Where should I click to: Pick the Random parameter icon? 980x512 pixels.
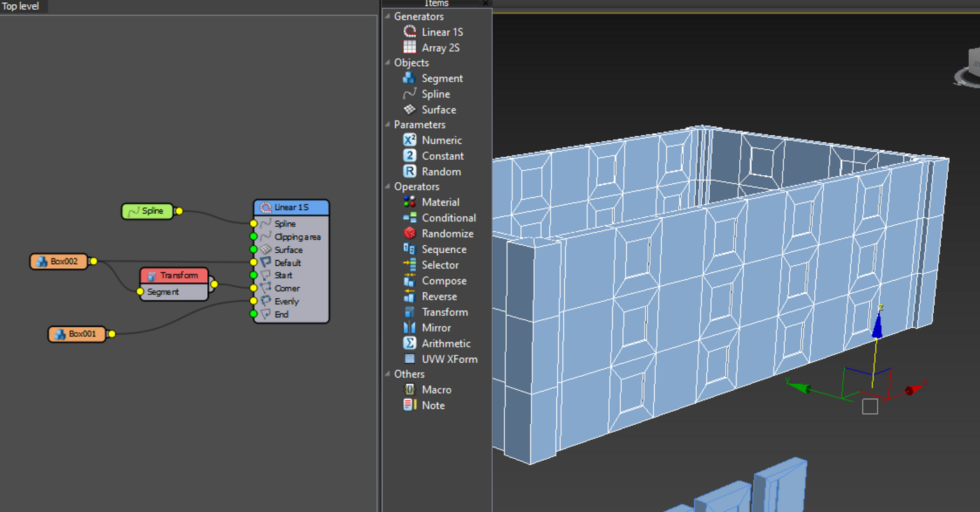(410, 171)
